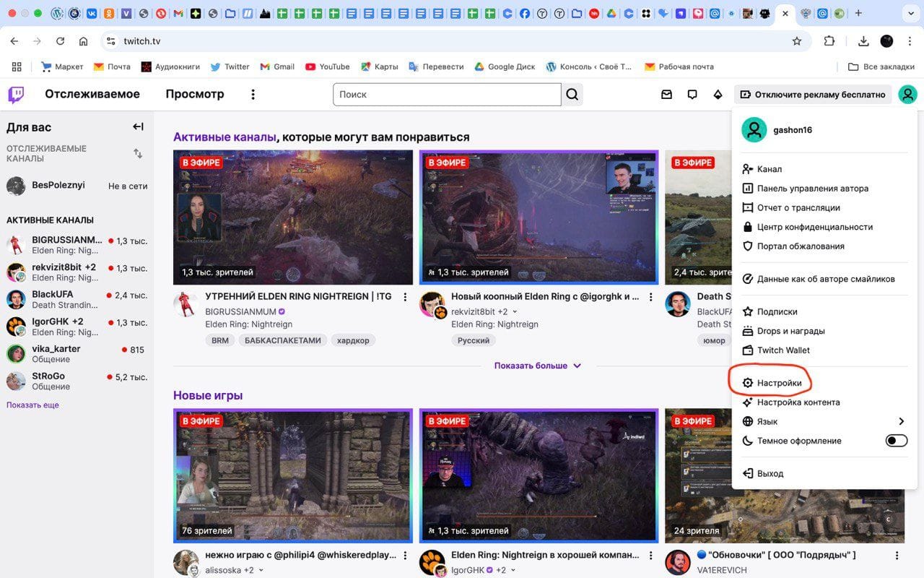Select 'Выход' to log out
Viewport: 924px width, 578px height.
point(770,474)
